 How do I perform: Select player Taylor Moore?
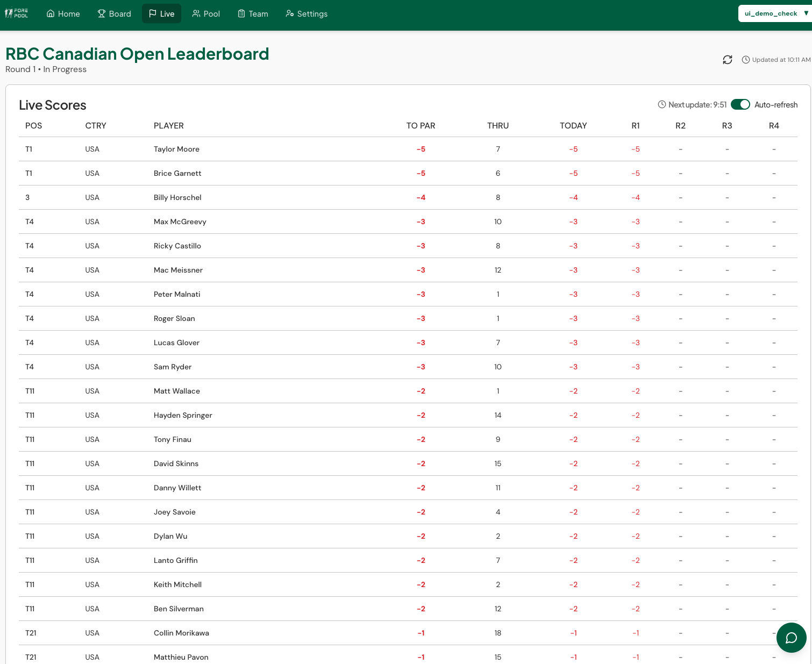(x=176, y=149)
